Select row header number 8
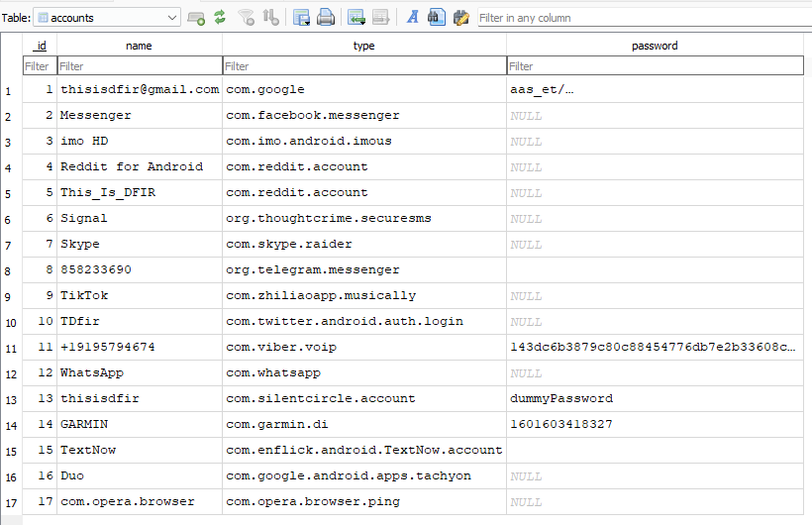The image size is (812, 525). click(12, 271)
